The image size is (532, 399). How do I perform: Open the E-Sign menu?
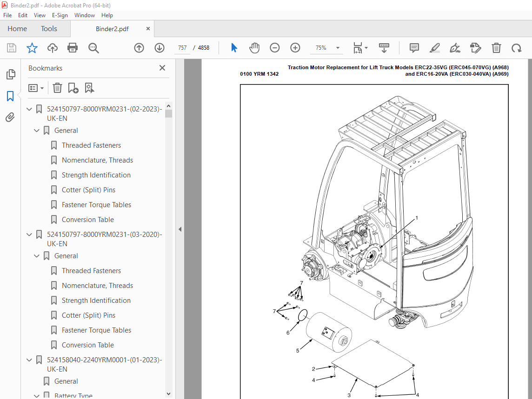tap(60, 15)
